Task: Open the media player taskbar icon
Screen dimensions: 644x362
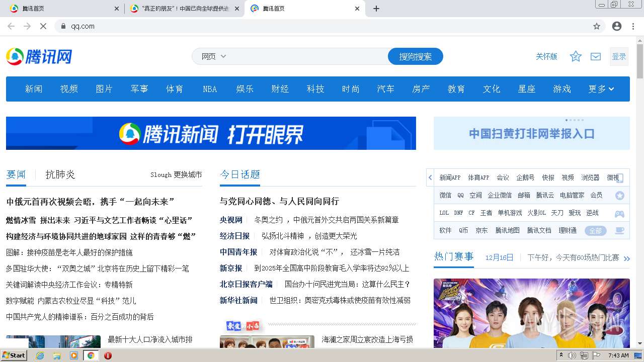Action: coord(74,355)
